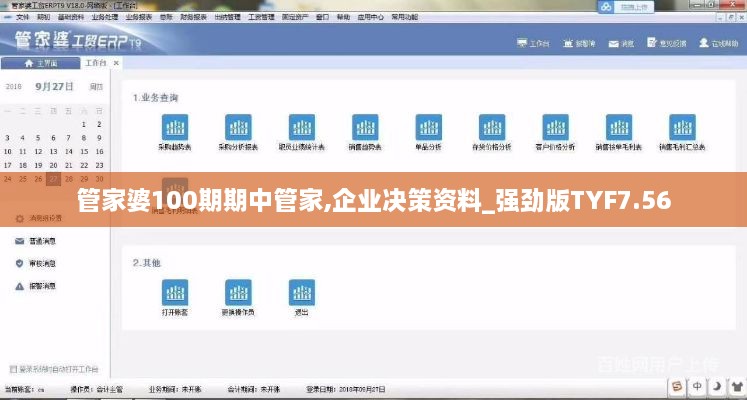This screenshot has height=400, width=747.
Task: Pick date 9 in the calendar
Action: [x=99, y=138]
